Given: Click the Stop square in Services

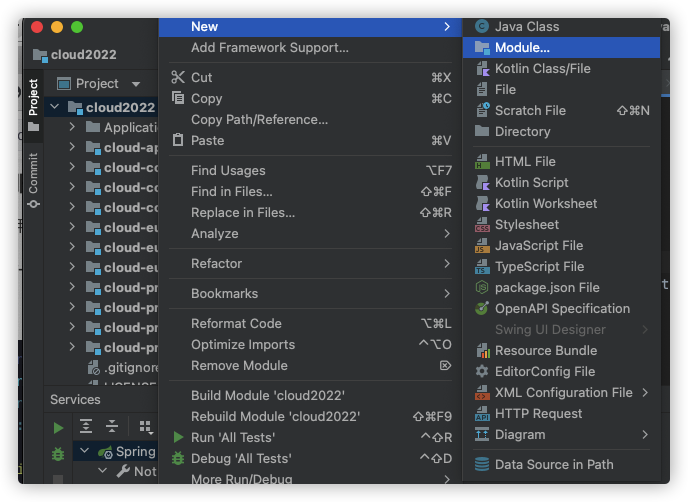Looking at the screenshot, I should [x=58, y=479].
